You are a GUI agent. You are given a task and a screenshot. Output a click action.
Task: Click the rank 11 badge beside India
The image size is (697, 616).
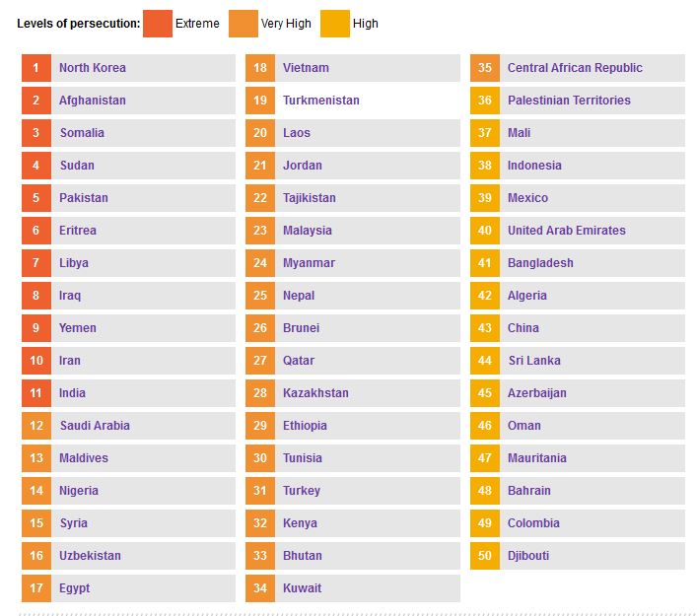click(x=36, y=393)
